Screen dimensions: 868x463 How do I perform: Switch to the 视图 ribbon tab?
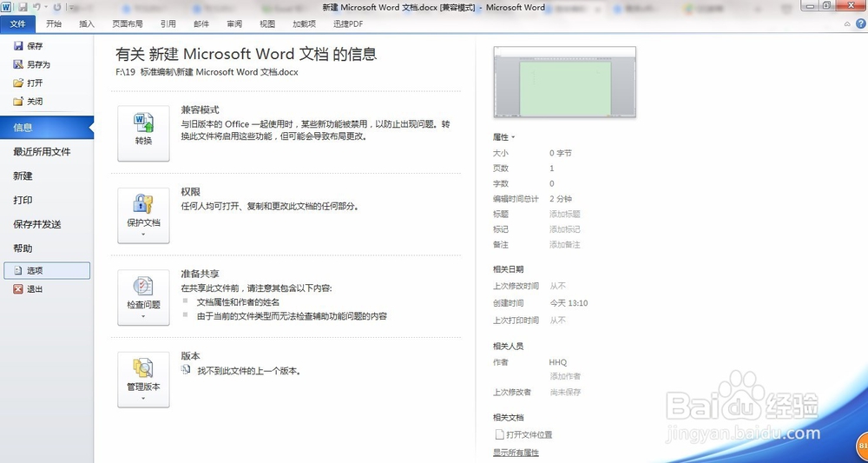click(x=267, y=23)
